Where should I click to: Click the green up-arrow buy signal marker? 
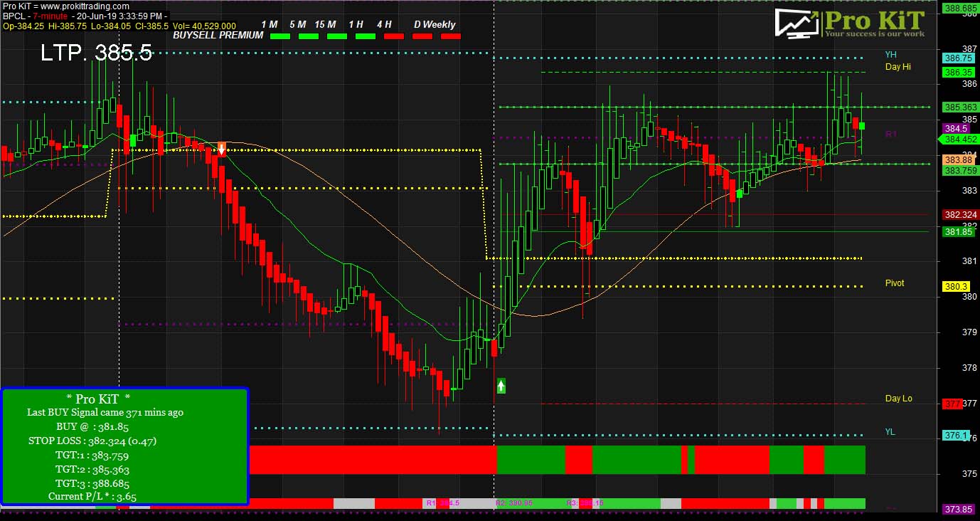501,385
